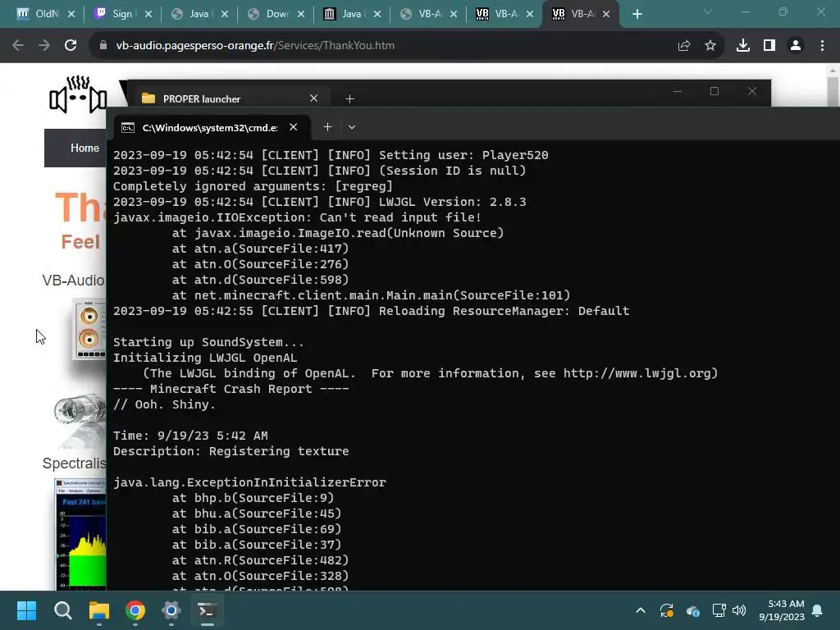The image size is (840, 630).
Task: Open a new terminal tab
Action: tap(327, 127)
